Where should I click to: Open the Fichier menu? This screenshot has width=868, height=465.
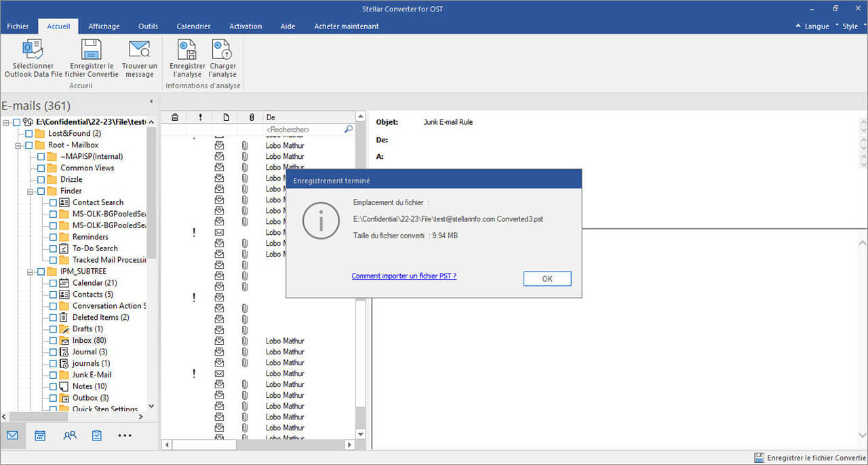coord(18,26)
